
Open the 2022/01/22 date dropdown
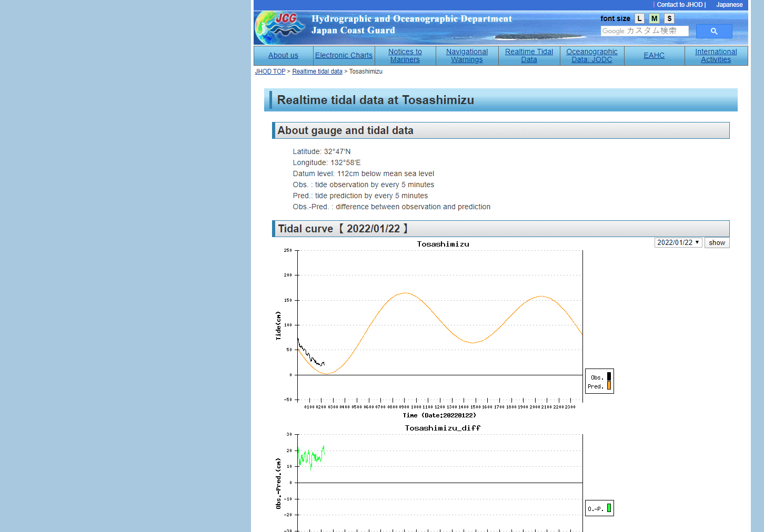(678, 242)
